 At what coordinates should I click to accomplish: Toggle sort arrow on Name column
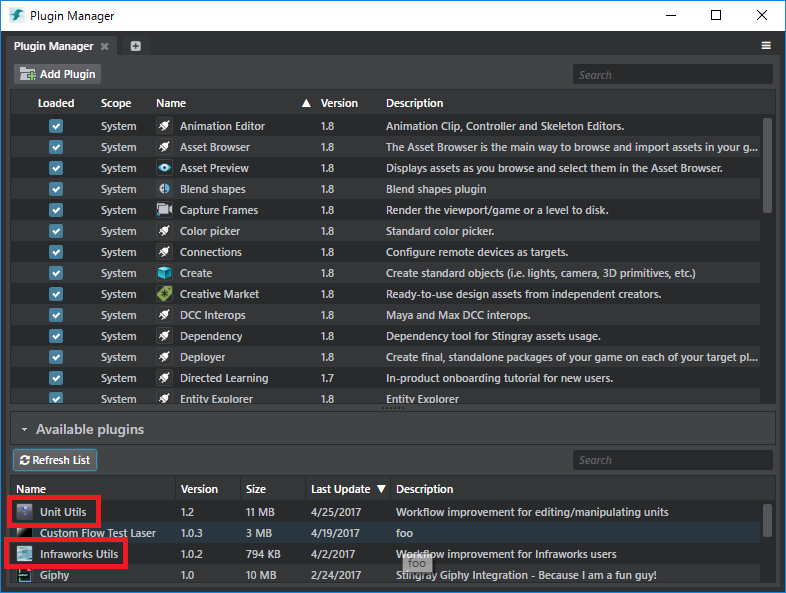coord(306,103)
